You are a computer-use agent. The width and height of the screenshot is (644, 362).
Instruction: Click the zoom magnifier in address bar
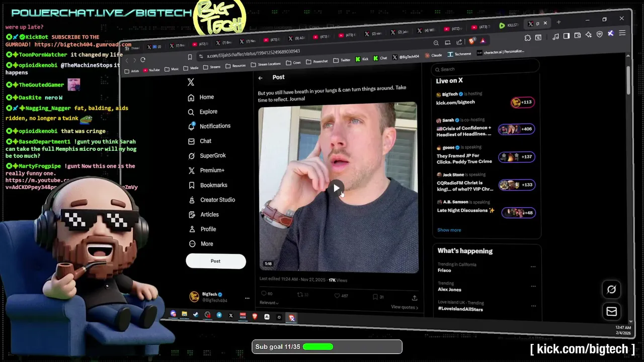click(436, 43)
